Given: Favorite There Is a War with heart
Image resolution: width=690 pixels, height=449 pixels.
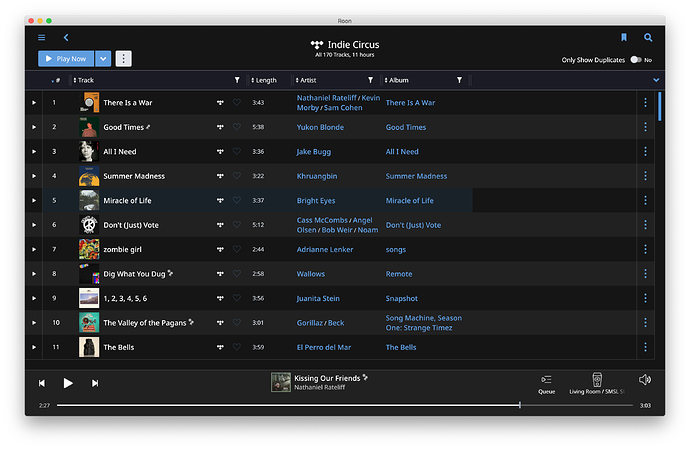Looking at the screenshot, I should (237, 103).
